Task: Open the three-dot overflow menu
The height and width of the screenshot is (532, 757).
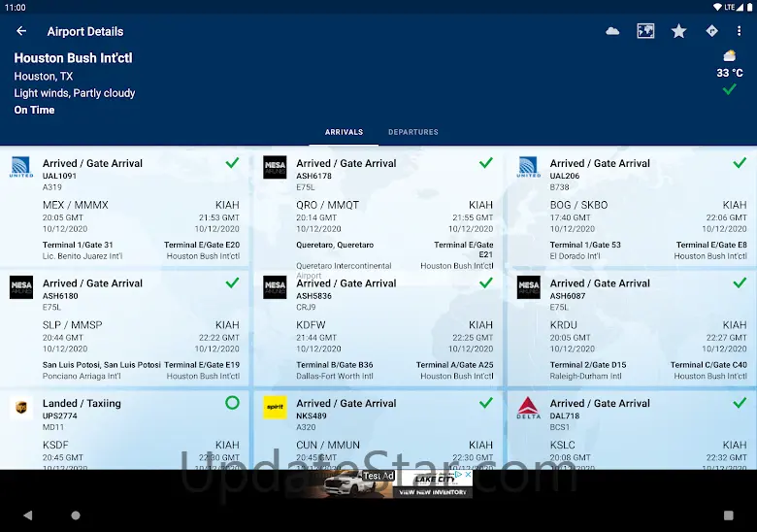Action: pos(740,31)
